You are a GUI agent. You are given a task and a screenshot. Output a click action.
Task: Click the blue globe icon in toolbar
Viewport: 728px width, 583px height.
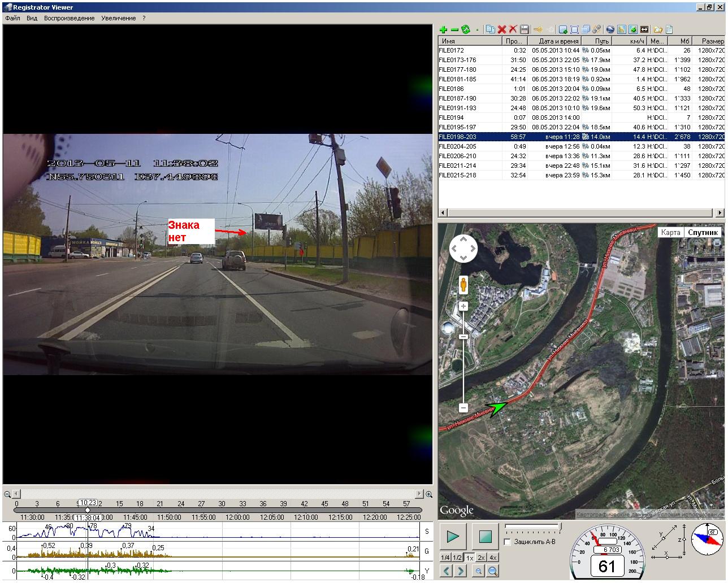pos(610,29)
